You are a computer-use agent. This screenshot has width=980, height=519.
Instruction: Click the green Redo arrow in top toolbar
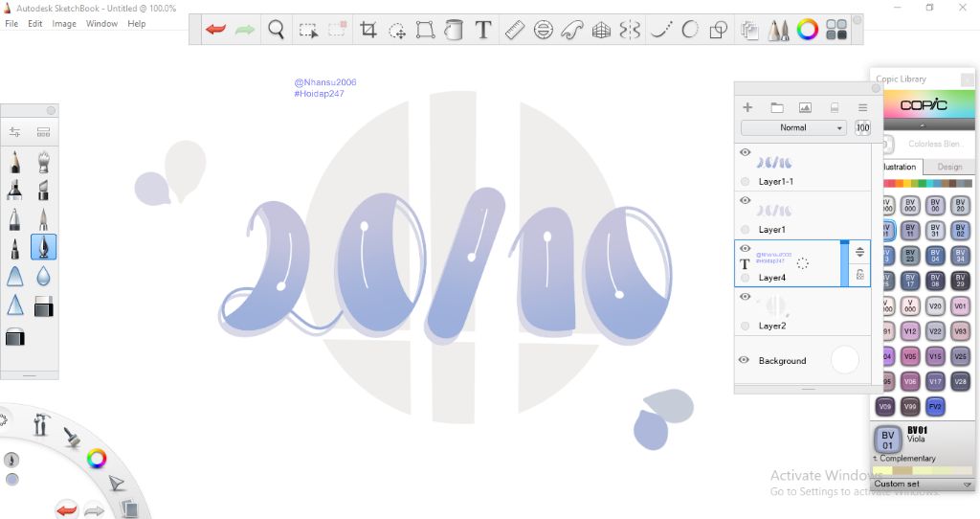[245, 30]
